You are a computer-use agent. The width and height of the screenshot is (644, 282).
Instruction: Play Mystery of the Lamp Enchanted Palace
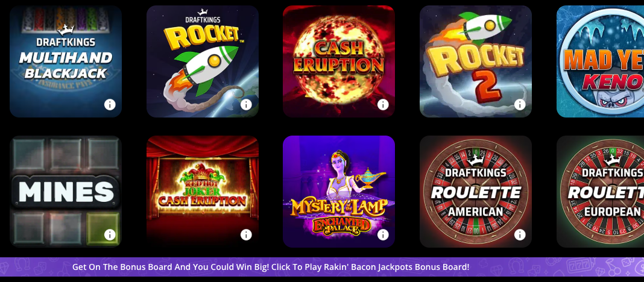click(339, 192)
